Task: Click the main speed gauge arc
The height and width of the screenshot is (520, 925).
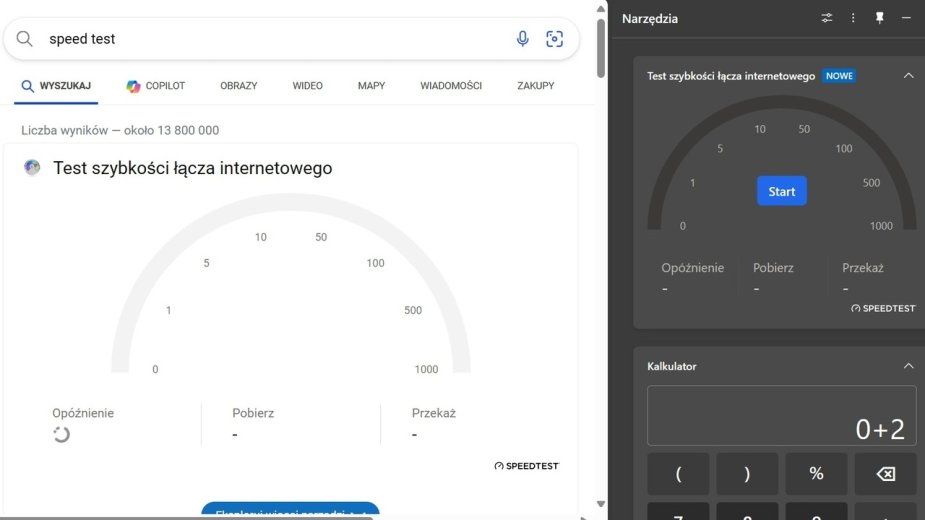Action: pos(290,201)
